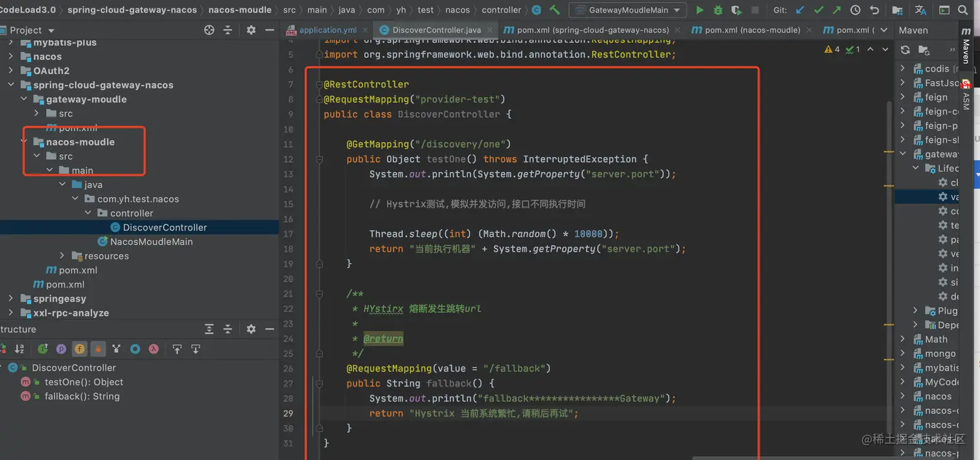Toggle show fields 'f' filter
The height and width of the screenshot is (460, 980).
[80, 349]
